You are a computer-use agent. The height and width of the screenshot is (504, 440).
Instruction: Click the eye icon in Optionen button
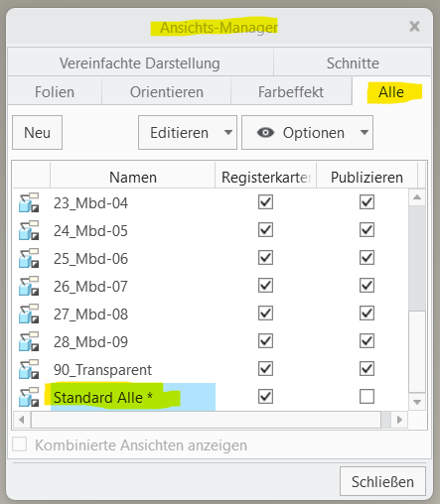pos(265,133)
